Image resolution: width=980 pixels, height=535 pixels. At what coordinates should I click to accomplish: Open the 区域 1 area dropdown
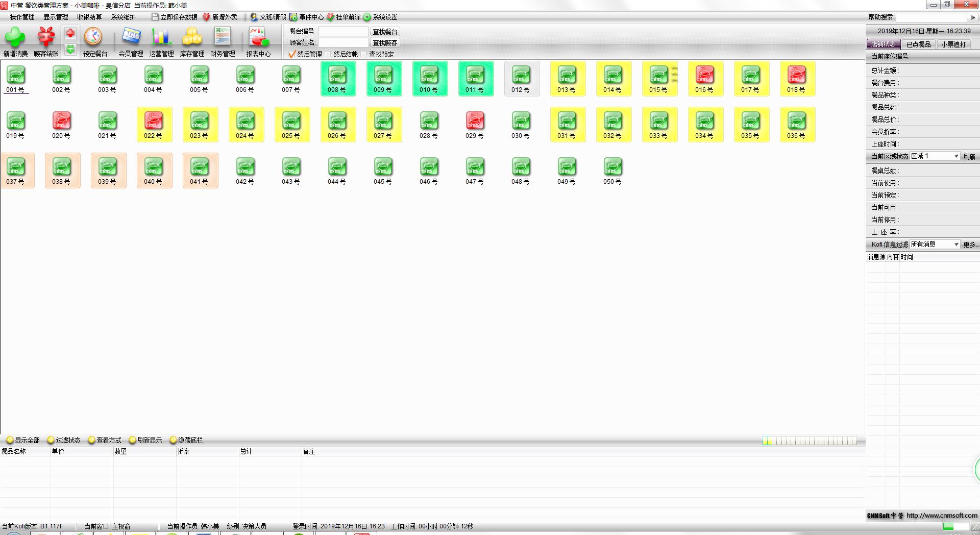[x=935, y=156]
